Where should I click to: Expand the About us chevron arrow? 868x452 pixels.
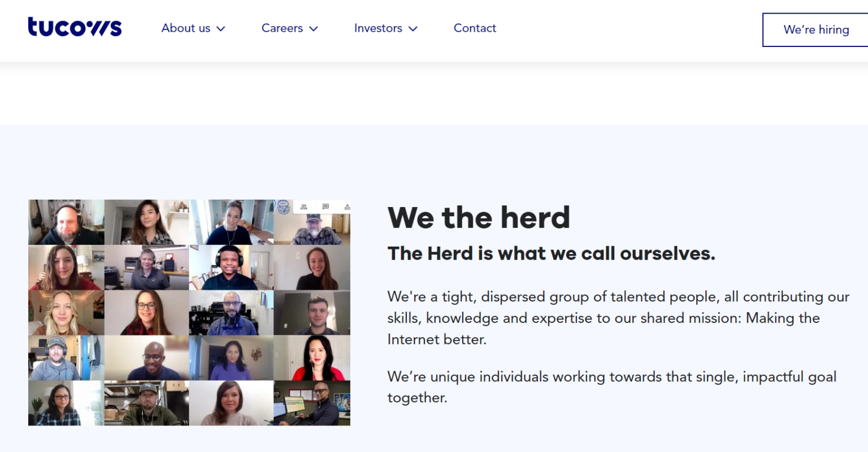pos(221,29)
